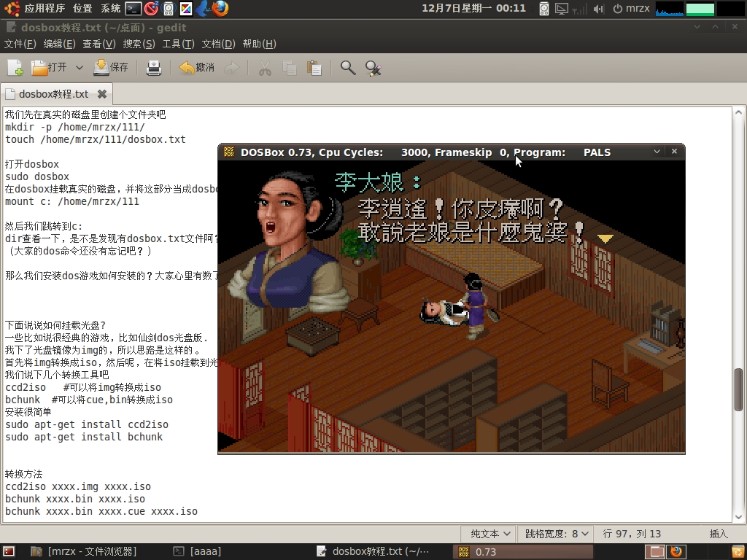The image size is (747, 560).
Task: Open the display settings tray icon
Action: (562, 9)
